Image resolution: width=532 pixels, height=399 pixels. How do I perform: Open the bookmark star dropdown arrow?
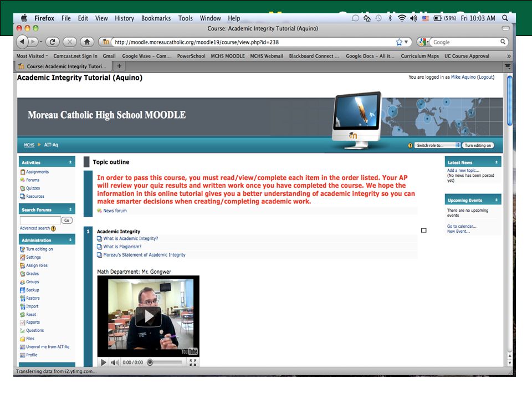click(x=406, y=42)
